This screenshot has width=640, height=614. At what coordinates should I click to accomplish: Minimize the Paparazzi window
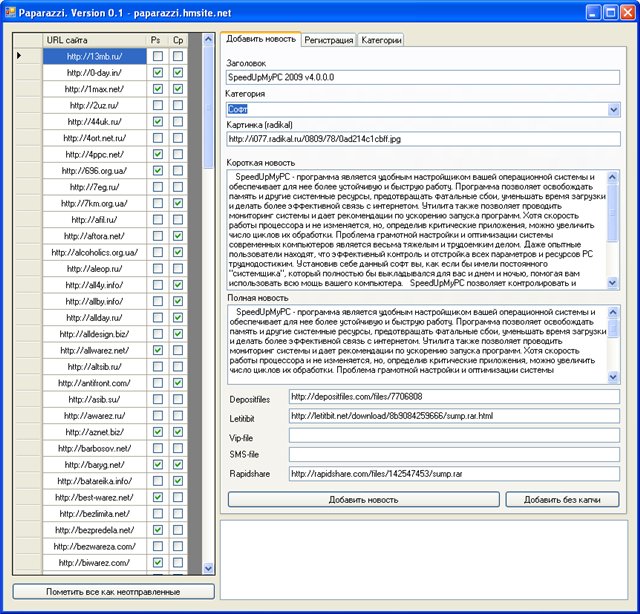[593, 13]
